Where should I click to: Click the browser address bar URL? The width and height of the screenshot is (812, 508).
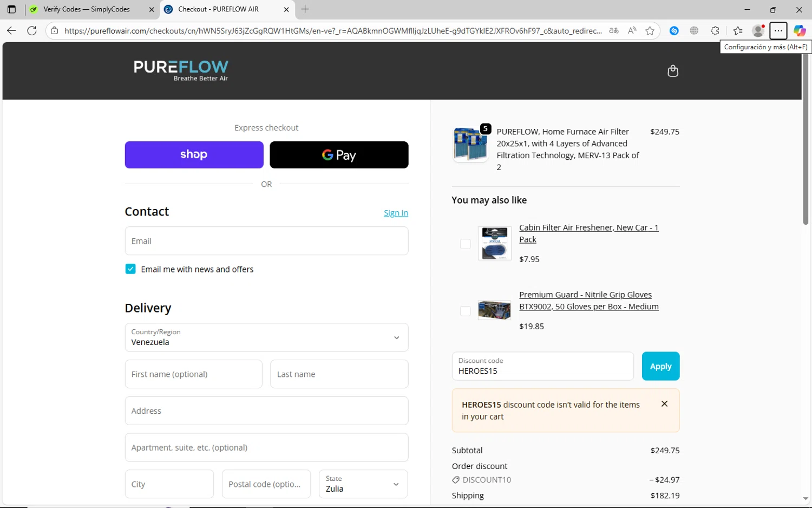click(x=332, y=31)
